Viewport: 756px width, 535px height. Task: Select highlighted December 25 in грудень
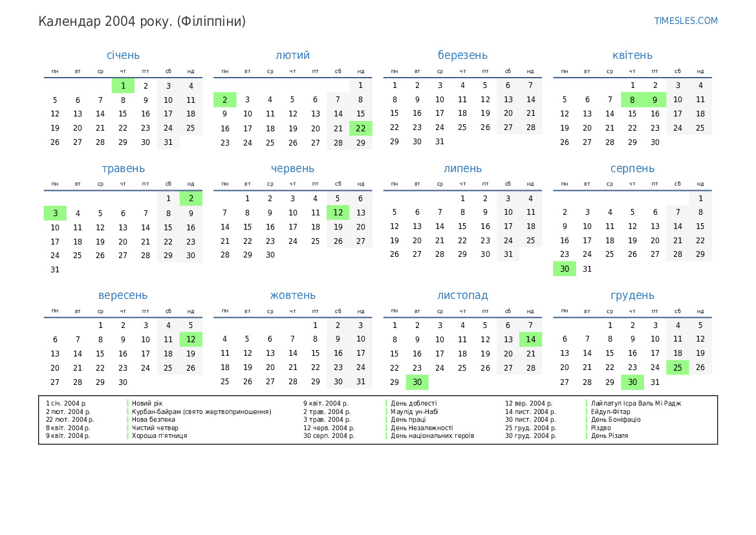click(x=677, y=367)
